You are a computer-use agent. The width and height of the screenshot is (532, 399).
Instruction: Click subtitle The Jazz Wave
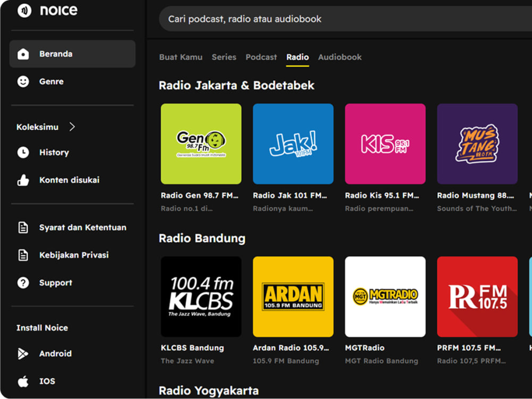(187, 361)
